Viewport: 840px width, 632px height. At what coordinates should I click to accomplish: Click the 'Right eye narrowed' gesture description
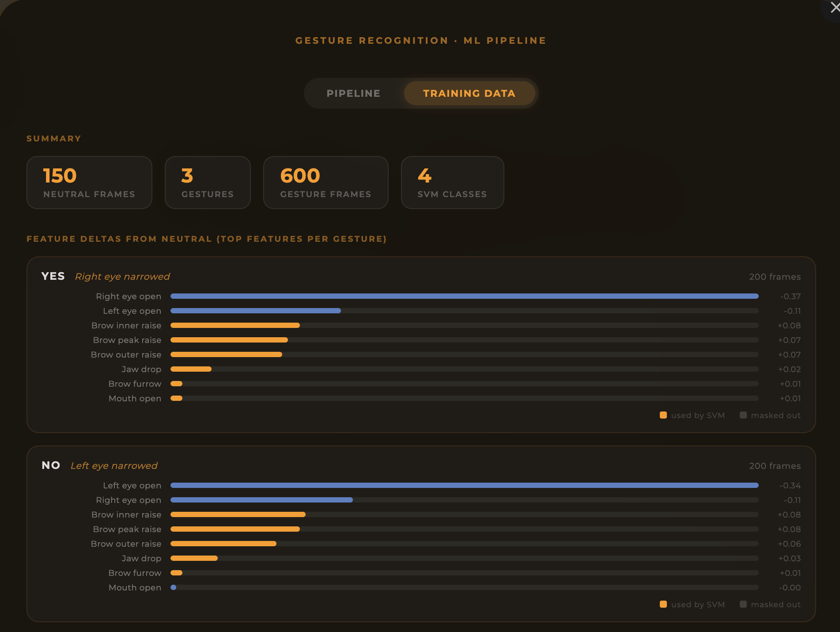[x=122, y=277]
